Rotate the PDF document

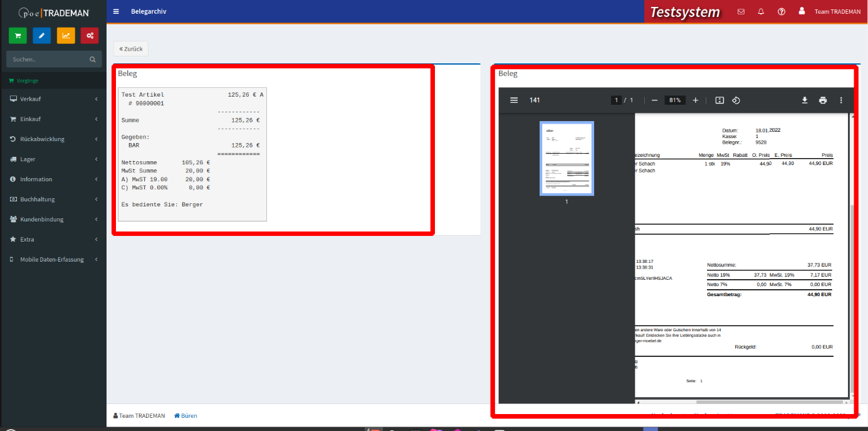tap(737, 100)
